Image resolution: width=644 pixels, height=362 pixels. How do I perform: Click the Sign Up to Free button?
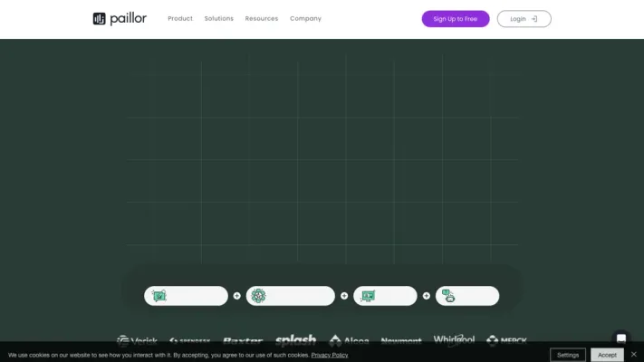[x=455, y=19]
